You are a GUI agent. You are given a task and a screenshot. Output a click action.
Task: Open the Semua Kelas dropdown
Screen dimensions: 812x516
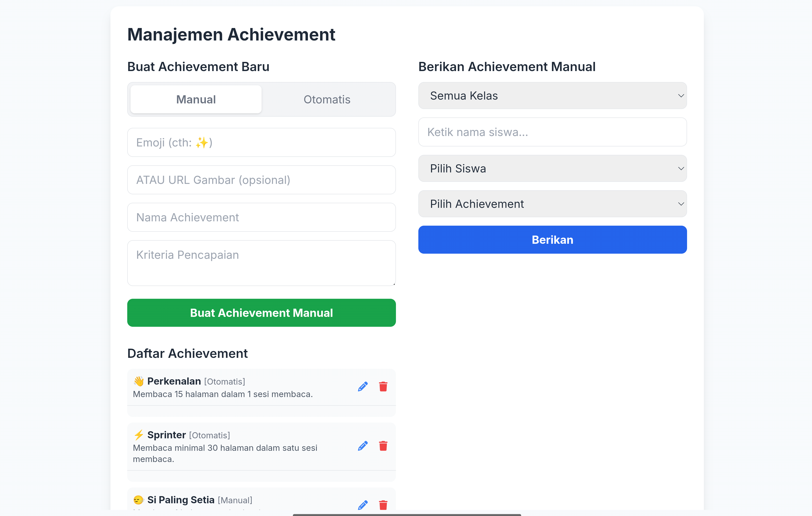552,96
